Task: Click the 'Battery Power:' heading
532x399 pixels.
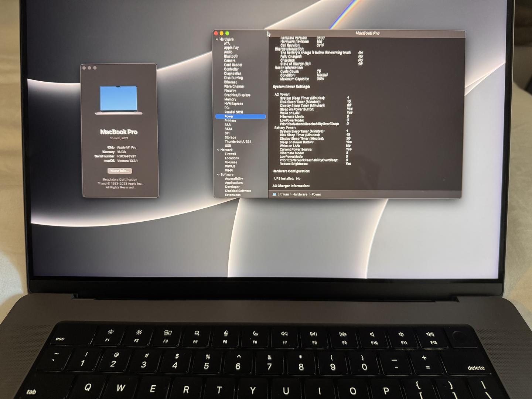Action: pos(285,128)
